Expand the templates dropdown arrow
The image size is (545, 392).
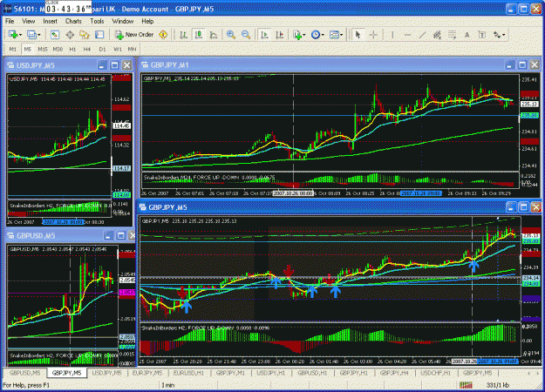coord(341,35)
